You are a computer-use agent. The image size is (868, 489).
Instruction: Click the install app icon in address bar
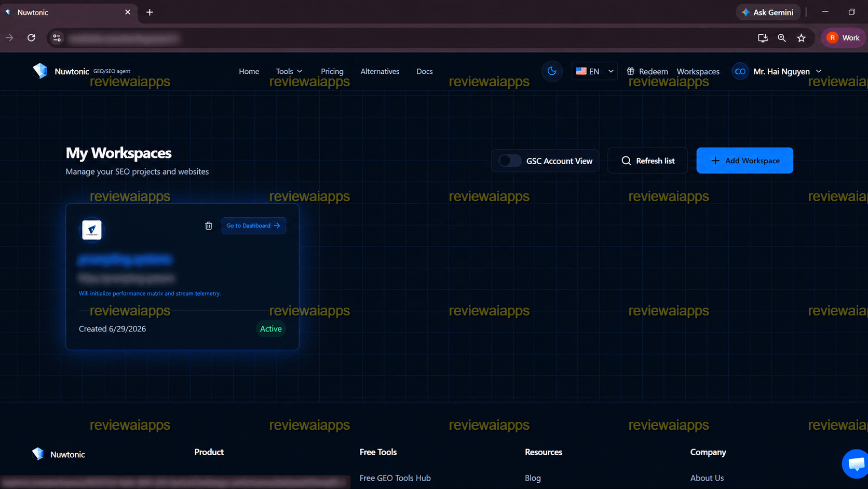click(763, 38)
